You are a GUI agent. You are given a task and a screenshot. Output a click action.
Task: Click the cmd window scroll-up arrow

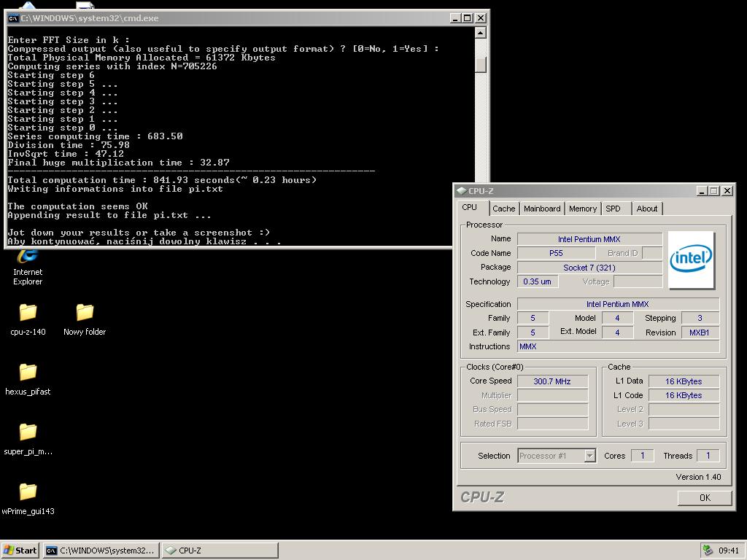[x=481, y=33]
